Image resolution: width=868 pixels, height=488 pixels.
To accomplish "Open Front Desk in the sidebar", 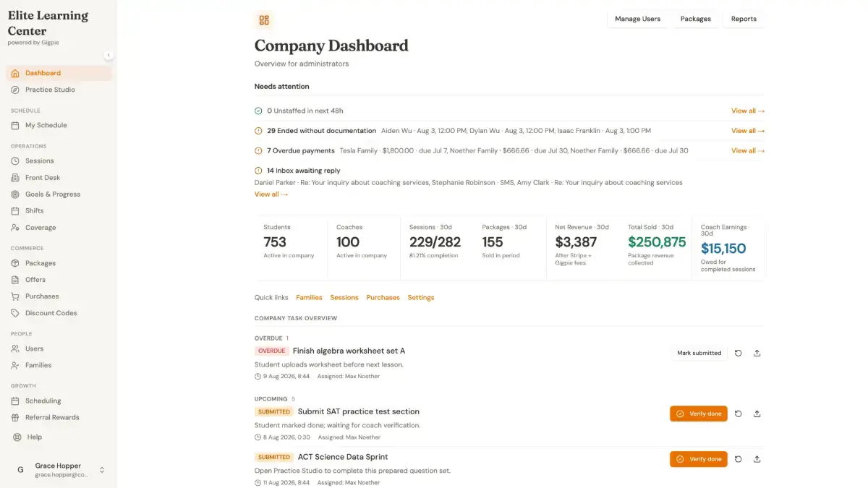I will pyautogui.click(x=59, y=177).
